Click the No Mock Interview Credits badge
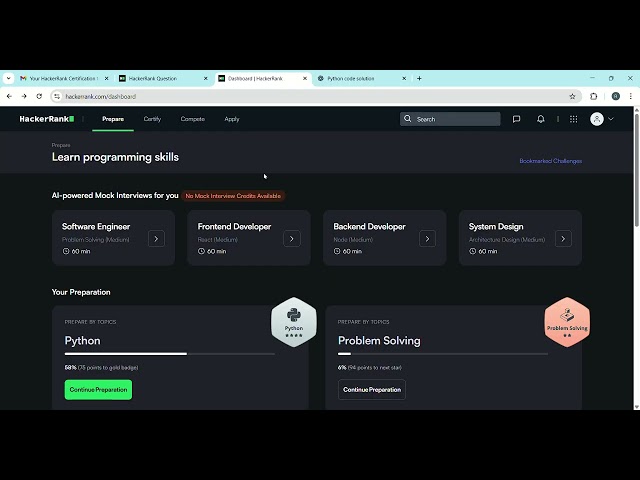This screenshot has height=480, width=640. click(x=233, y=196)
